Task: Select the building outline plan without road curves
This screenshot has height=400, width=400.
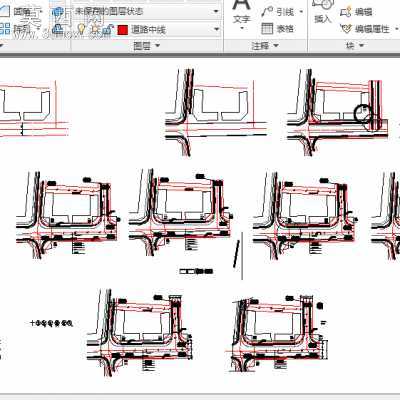Action: pyautogui.click(x=34, y=109)
